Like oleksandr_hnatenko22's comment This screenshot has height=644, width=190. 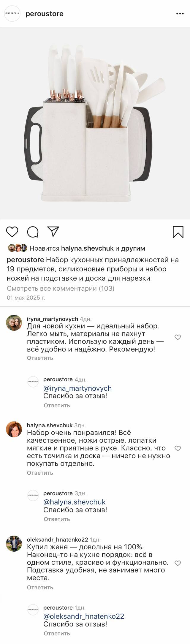pos(178,563)
